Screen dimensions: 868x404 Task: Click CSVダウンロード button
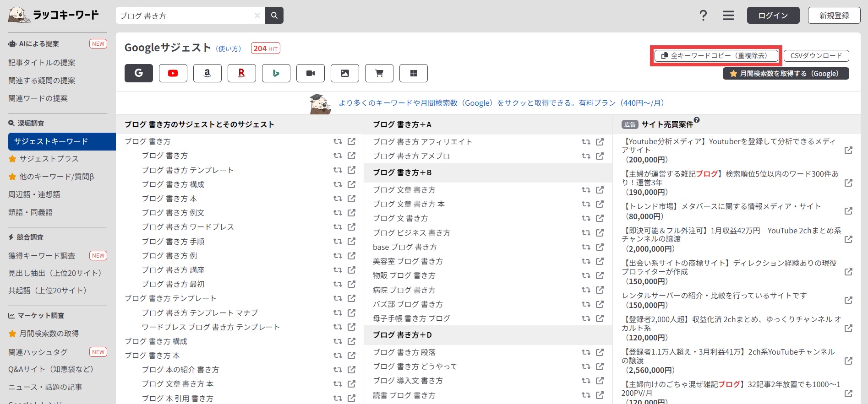pos(816,56)
